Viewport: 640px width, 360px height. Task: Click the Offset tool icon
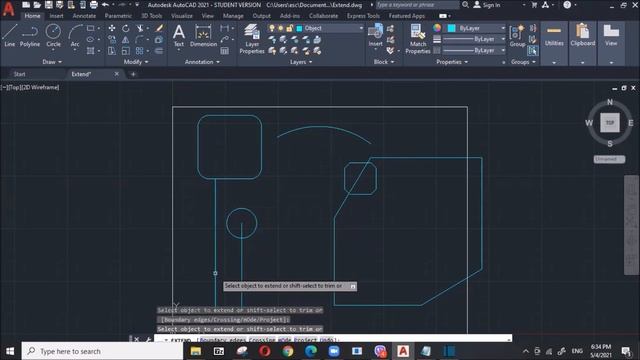(x=159, y=51)
